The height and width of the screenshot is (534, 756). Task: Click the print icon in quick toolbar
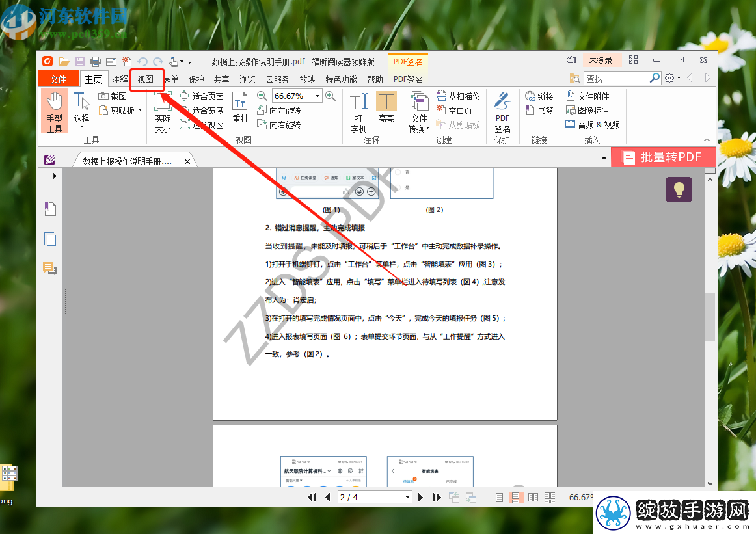[x=96, y=62]
